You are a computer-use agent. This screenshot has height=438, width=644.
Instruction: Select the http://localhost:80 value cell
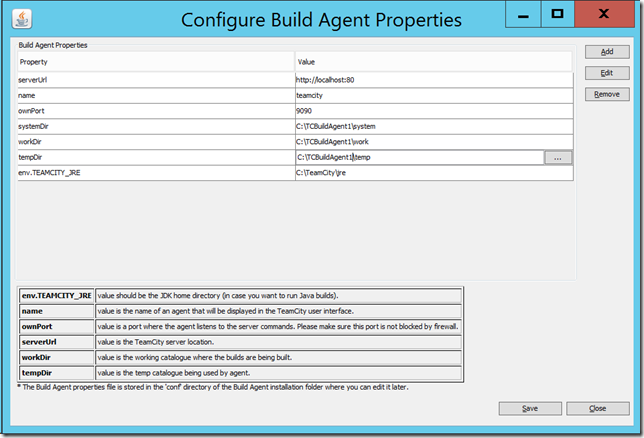click(434, 80)
